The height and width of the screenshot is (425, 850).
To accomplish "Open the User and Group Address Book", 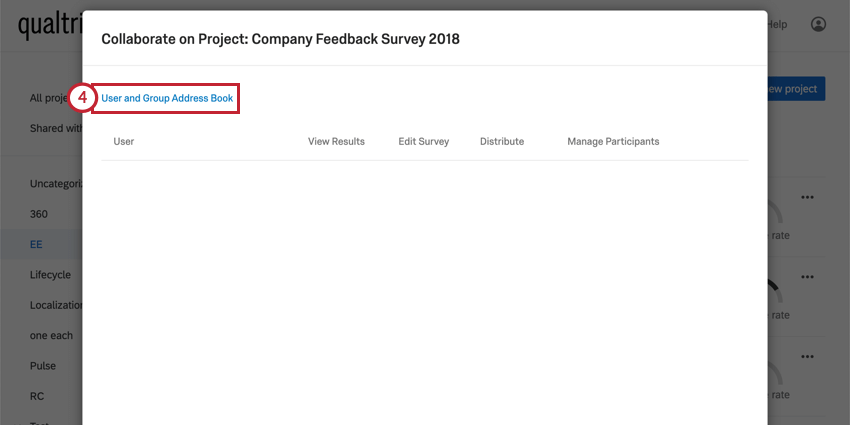I will [x=167, y=98].
